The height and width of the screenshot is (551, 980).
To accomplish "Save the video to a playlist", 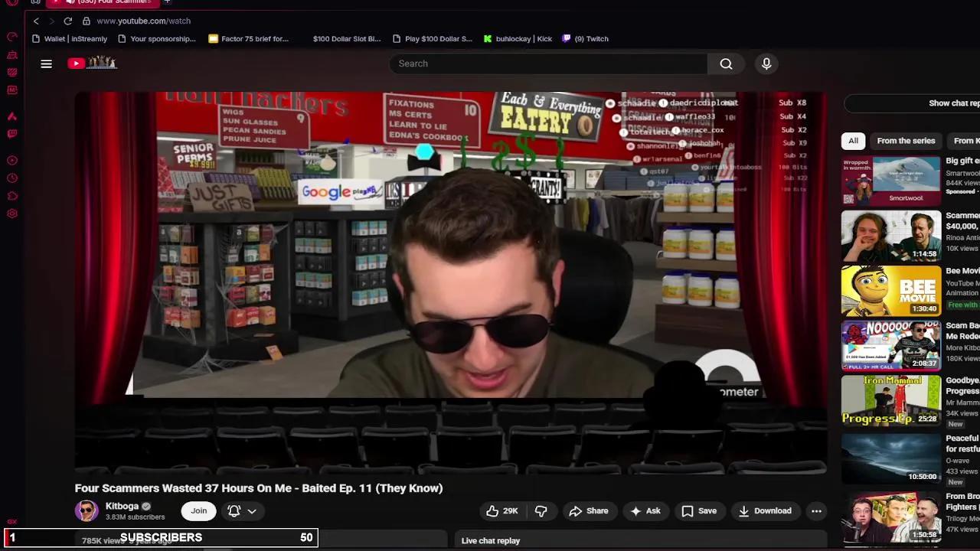I will tap(699, 511).
